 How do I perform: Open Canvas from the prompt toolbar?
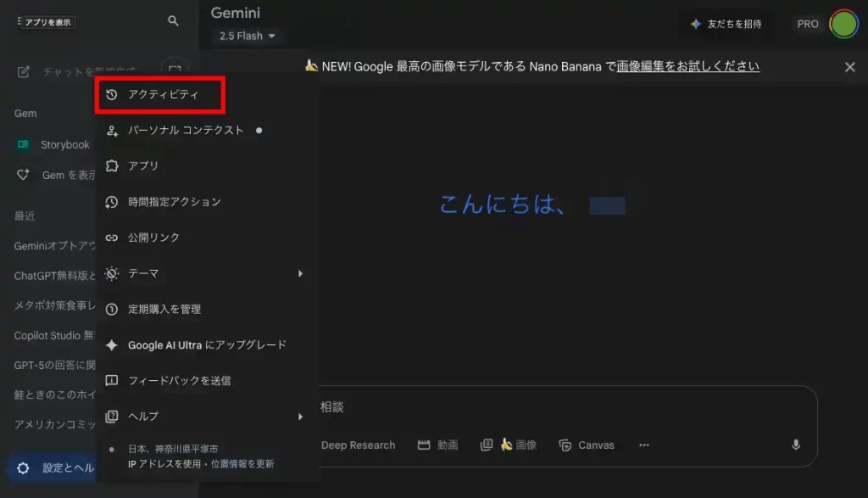coord(587,445)
